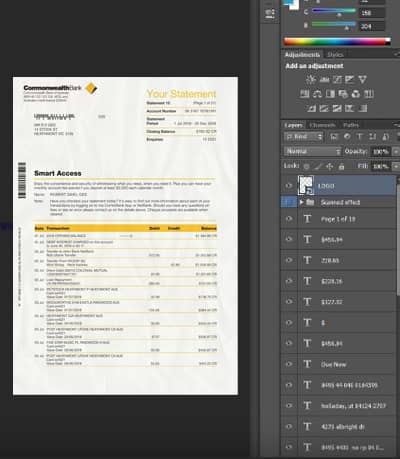Open the Fill slider arrow
400x459 pixels.
(396, 166)
